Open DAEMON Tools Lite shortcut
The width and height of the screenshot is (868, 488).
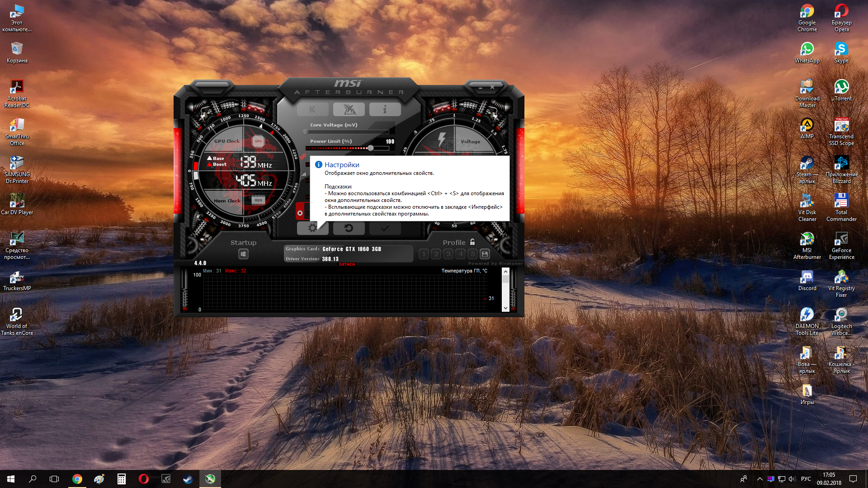pyautogui.click(x=807, y=321)
